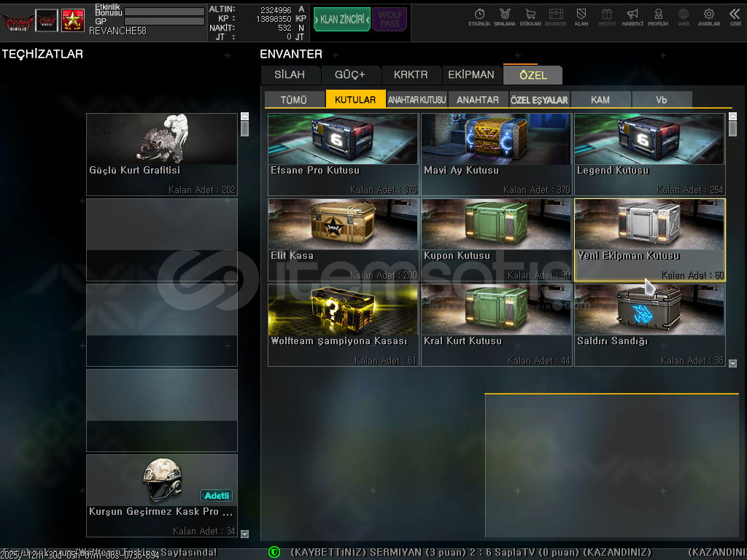Screen dimensions: 747x560
Task: Open the WEB globe icon
Action: tap(684, 17)
